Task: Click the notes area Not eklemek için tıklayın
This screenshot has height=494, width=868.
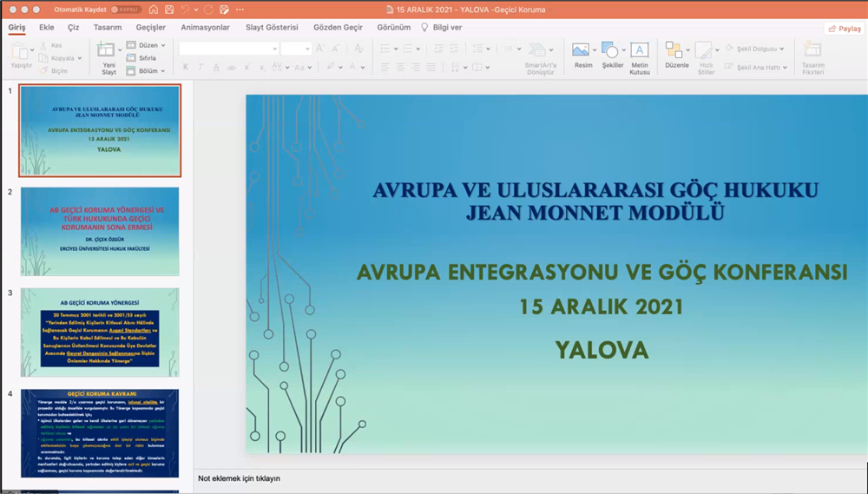Action: 240,478
